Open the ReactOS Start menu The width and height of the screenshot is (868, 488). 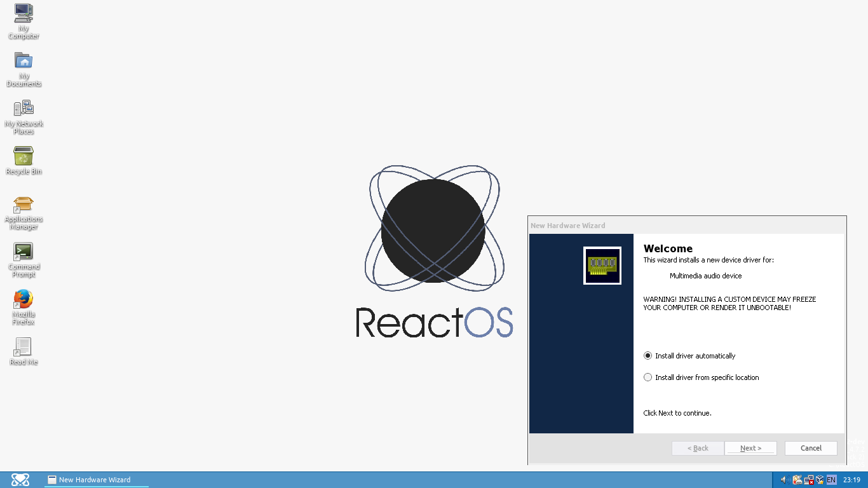(20, 480)
